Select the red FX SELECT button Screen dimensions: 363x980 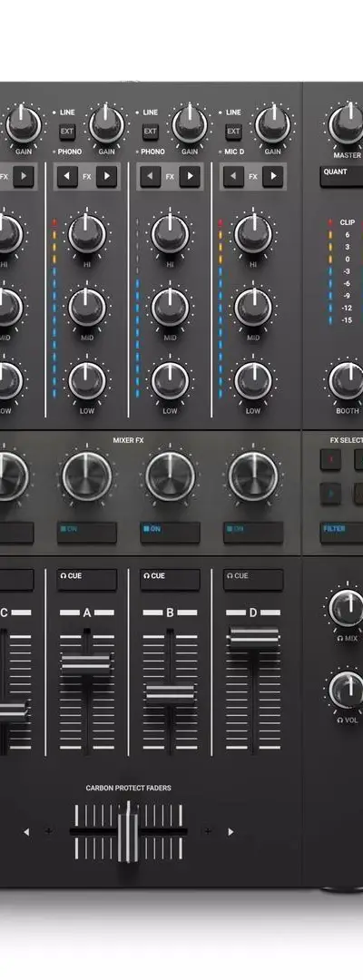click(330, 459)
